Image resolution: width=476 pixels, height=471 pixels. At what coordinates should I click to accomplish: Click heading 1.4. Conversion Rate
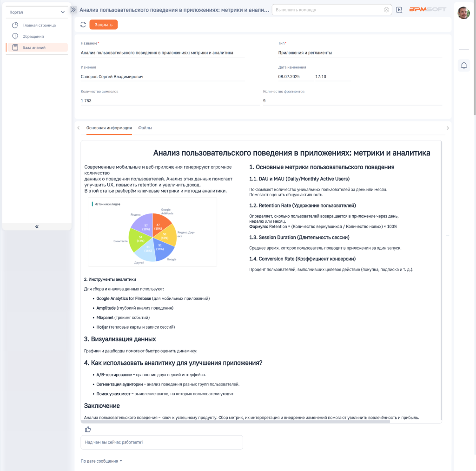pyautogui.click(x=302, y=259)
